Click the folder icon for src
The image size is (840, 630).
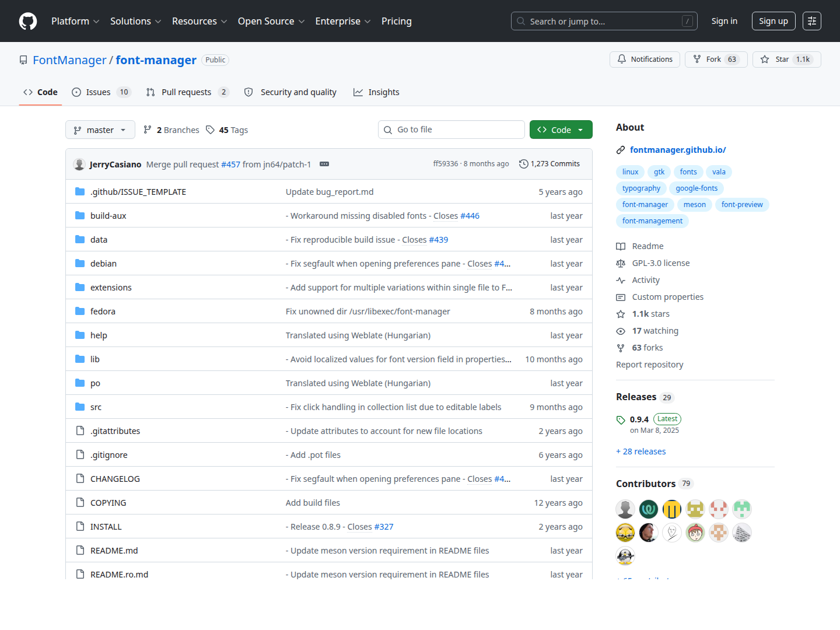(x=80, y=407)
